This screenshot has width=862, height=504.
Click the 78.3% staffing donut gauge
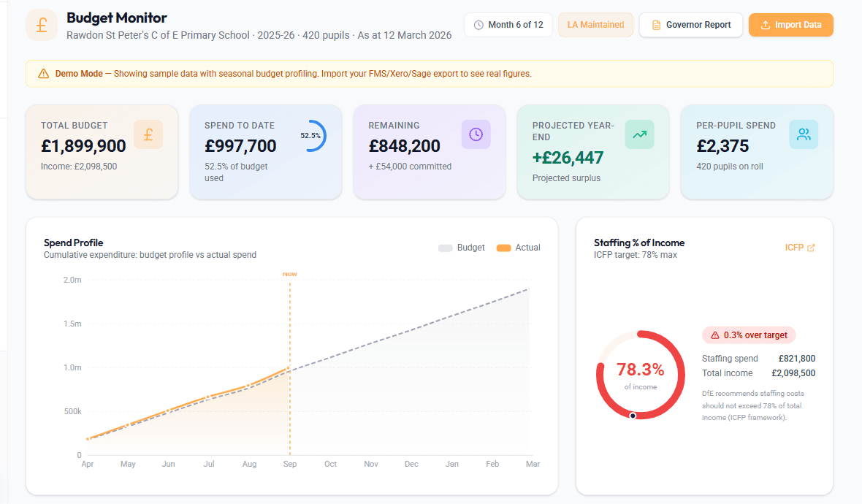pos(641,375)
